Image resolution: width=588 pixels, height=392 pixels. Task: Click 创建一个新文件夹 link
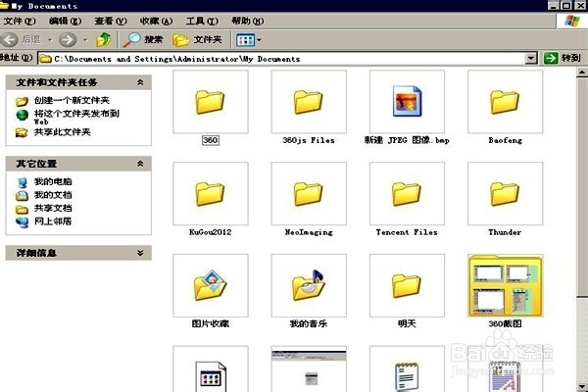[72, 100]
